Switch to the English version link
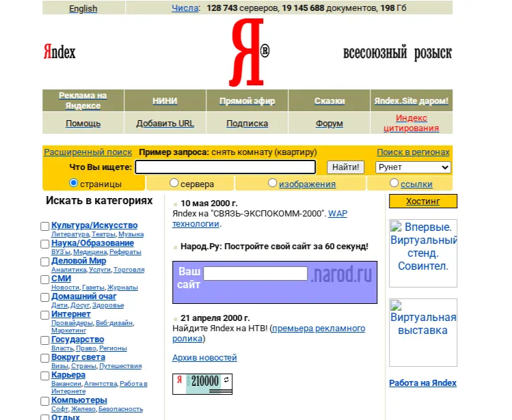Image resolution: width=512 pixels, height=420 pixels. (x=83, y=8)
